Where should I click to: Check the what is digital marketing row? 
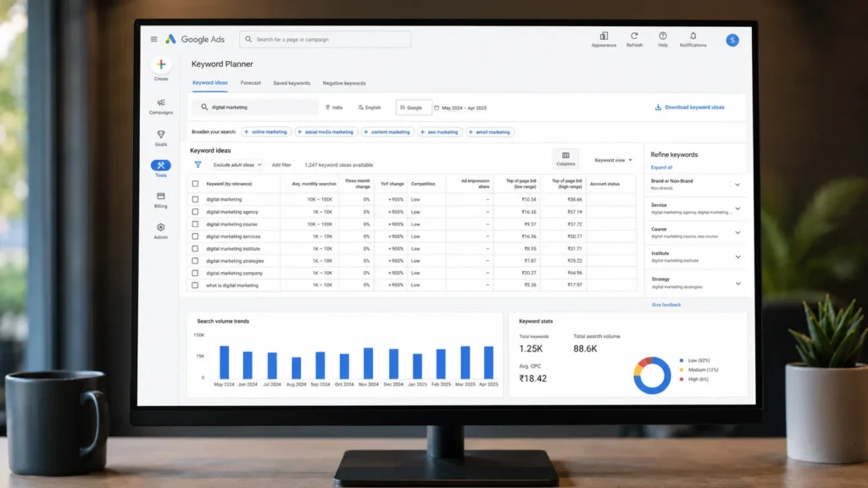point(196,285)
